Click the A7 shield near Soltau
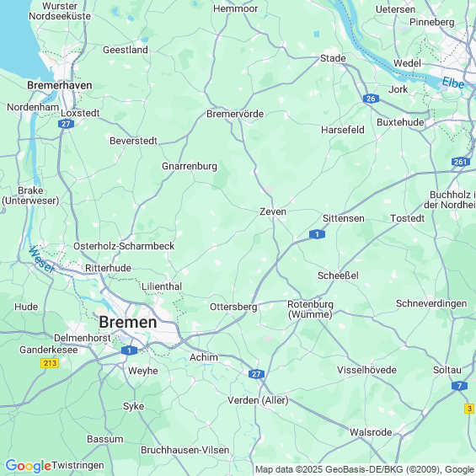Screen dimensions: 476x476 [x=459, y=386]
